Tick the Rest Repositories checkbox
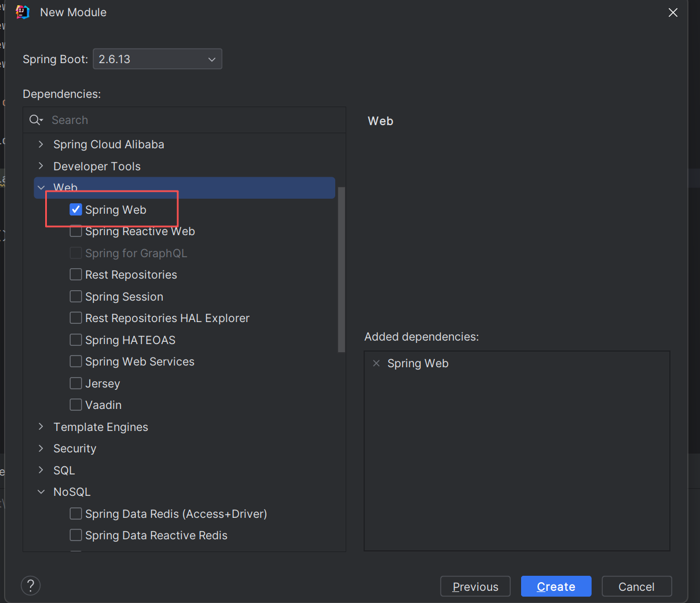Image resolution: width=700 pixels, height=603 pixels. click(x=76, y=275)
